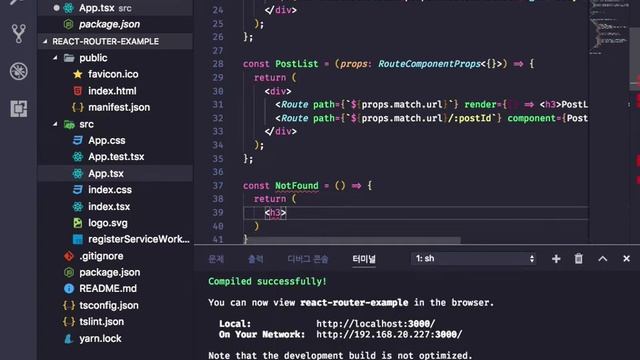This screenshot has height=360, width=640.
Task: Click the manifest.json braces icon
Action: click(78, 107)
